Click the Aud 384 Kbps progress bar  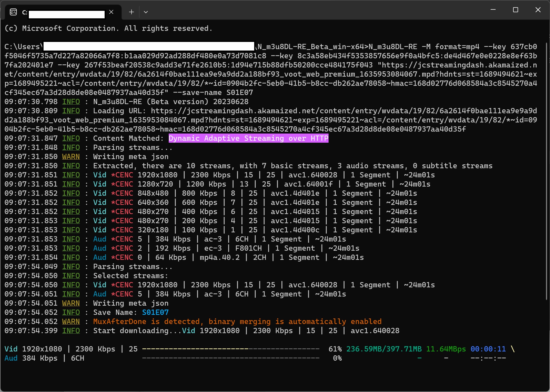point(230,358)
